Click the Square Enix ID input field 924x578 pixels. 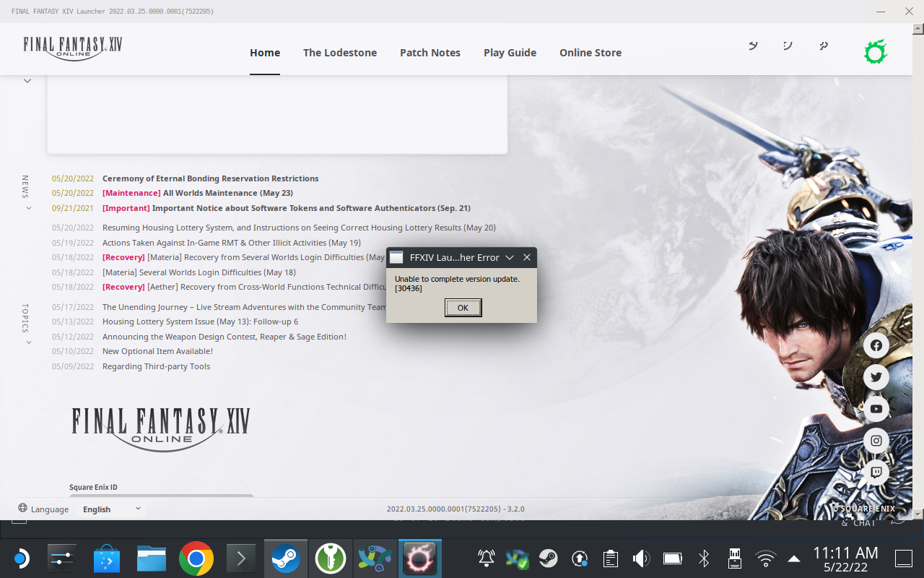coord(162,496)
